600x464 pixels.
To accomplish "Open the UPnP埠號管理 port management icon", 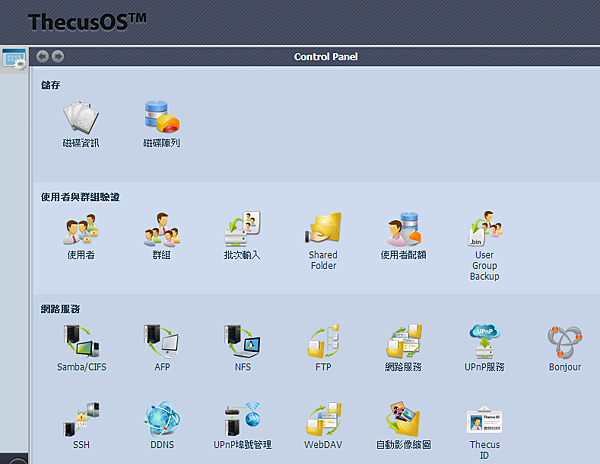I will pos(243,419).
